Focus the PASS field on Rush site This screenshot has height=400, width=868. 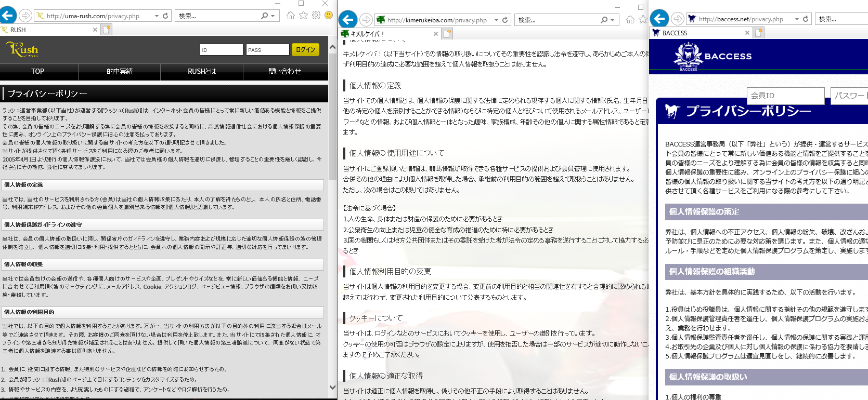tap(268, 50)
